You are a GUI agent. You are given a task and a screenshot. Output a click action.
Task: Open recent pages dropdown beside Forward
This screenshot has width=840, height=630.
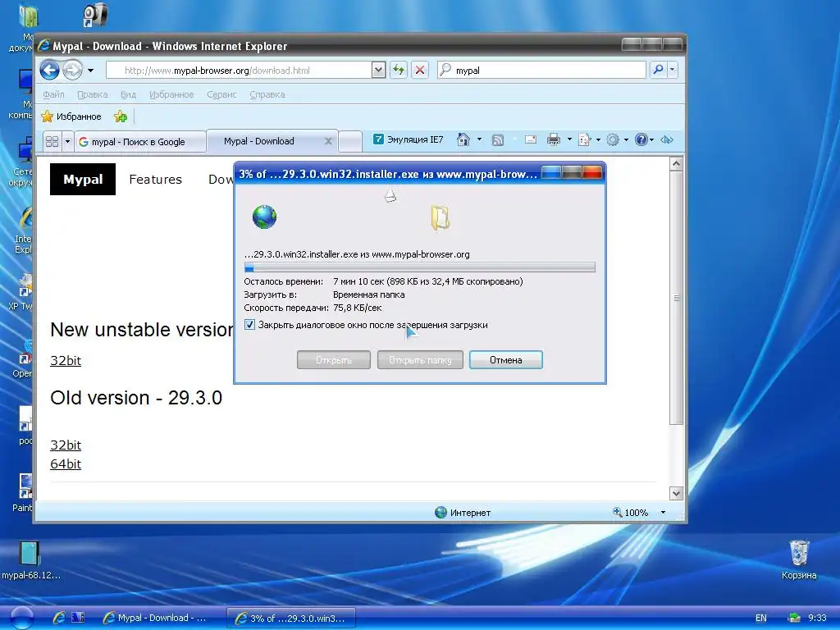[x=90, y=71]
